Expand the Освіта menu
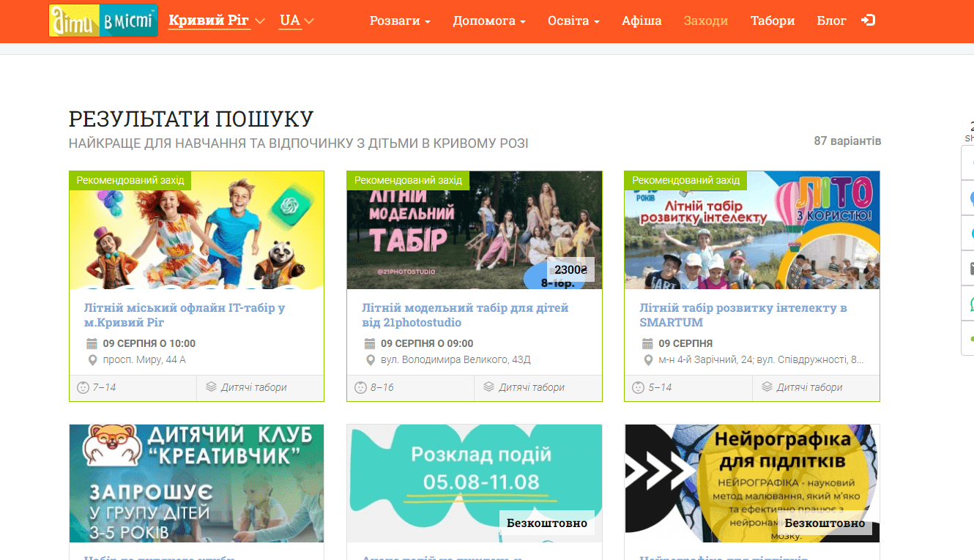The height and width of the screenshot is (560, 974). pos(573,20)
